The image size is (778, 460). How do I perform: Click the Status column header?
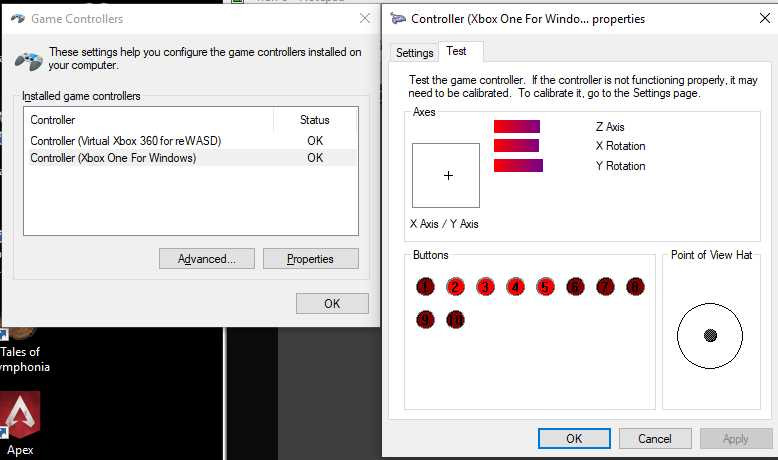click(x=315, y=120)
